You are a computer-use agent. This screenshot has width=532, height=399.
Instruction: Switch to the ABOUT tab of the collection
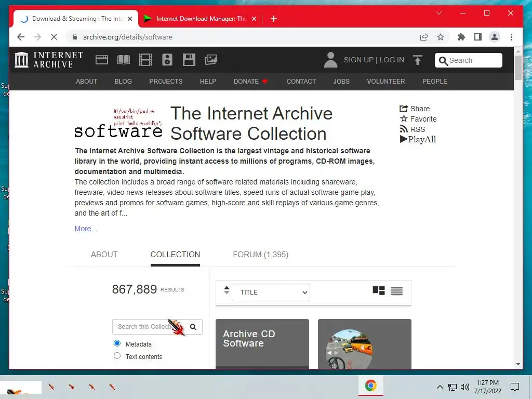(x=104, y=255)
